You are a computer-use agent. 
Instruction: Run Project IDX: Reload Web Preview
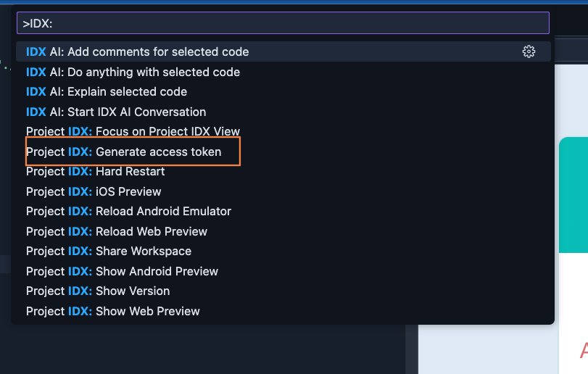283,232
